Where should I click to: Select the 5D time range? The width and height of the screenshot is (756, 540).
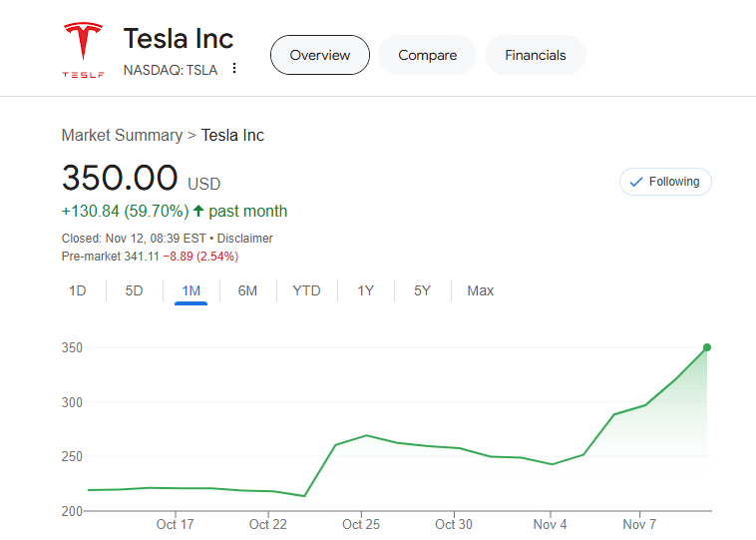tap(134, 290)
